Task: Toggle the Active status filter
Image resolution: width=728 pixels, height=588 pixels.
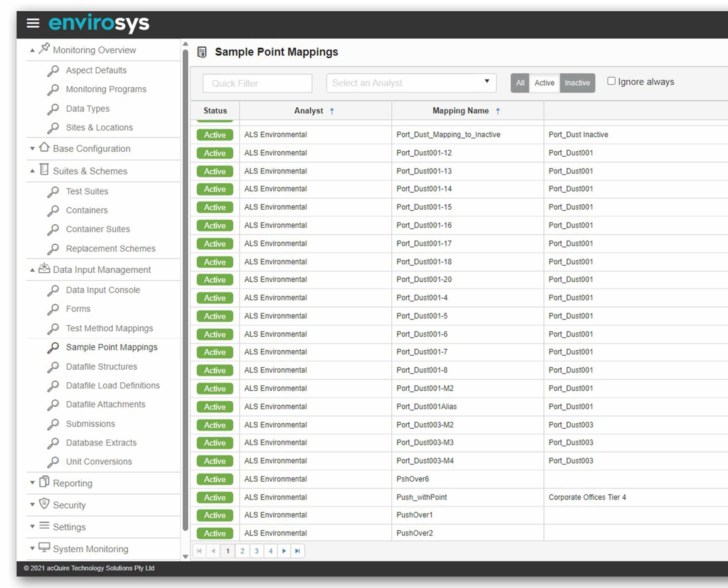Action: pyautogui.click(x=544, y=83)
